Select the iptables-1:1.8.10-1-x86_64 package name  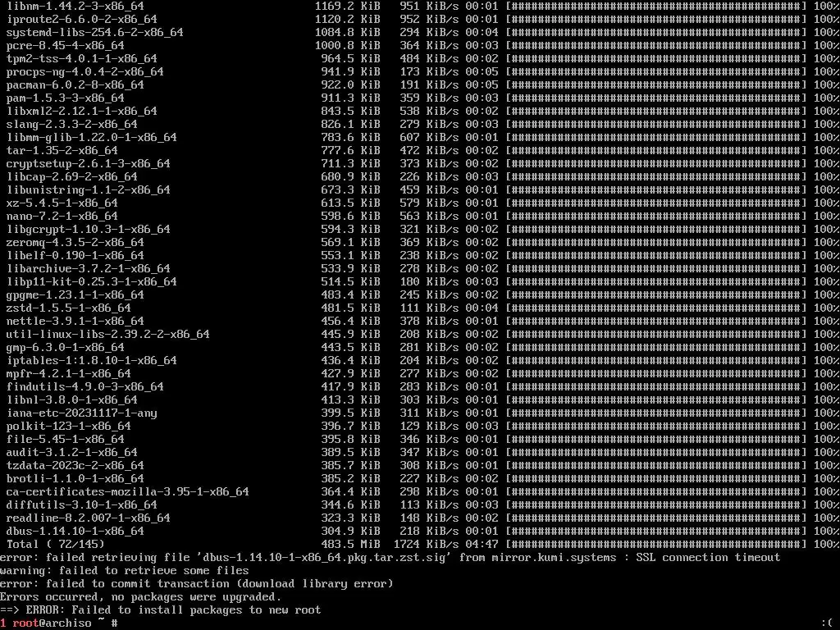point(92,361)
